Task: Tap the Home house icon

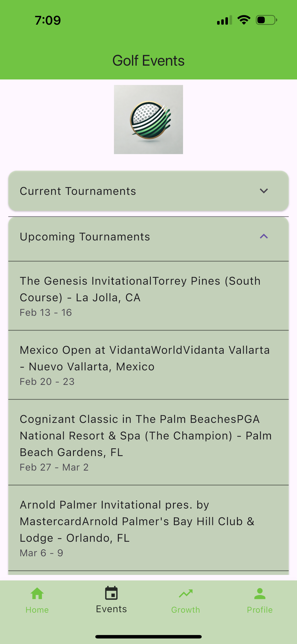Action: pyautogui.click(x=37, y=593)
